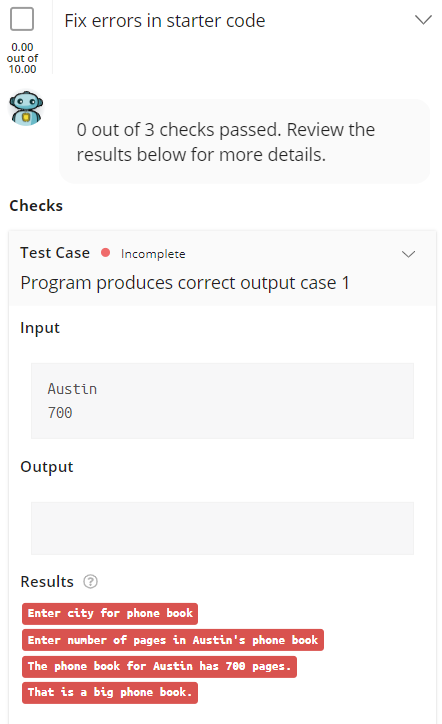Open the Results help question mark icon
The height and width of the screenshot is (724, 442).
(x=91, y=581)
